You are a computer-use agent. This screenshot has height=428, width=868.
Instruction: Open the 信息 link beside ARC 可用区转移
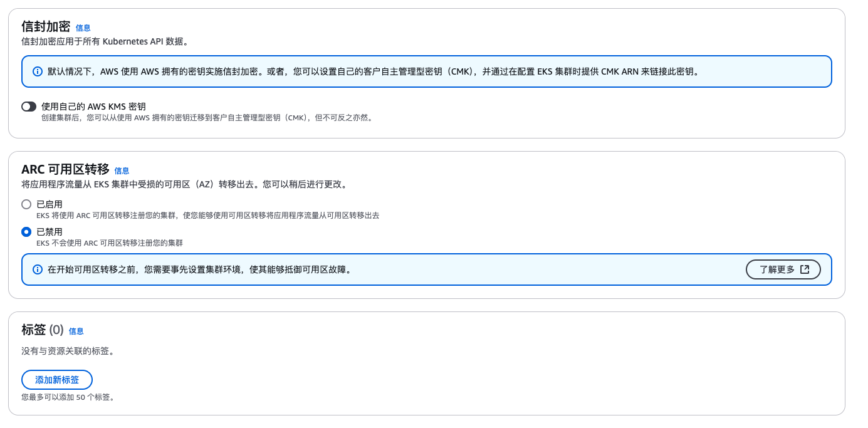[x=122, y=171]
